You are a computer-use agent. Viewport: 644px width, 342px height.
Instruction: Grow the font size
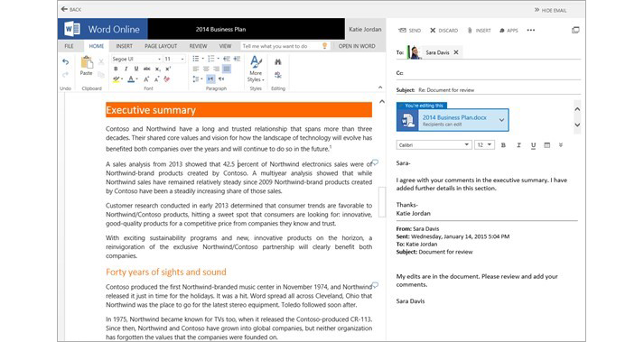click(x=146, y=79)
